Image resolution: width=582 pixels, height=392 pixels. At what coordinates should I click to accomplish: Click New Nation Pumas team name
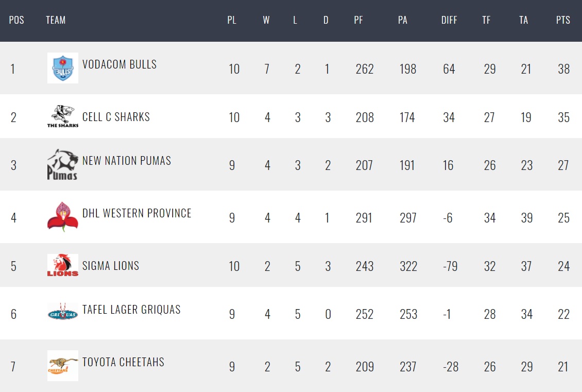click(x=127, y=161)
